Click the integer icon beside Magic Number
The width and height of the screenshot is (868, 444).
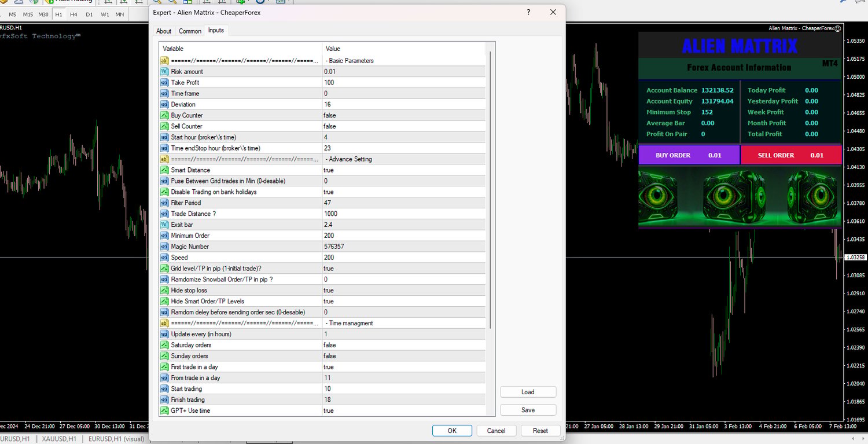pos(164,247)
